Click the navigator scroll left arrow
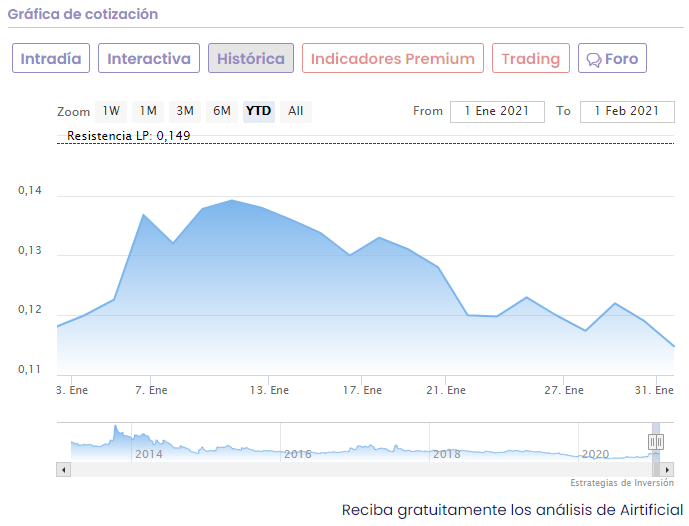The width and height of the screenshot is (689, 526). [64, 470]
